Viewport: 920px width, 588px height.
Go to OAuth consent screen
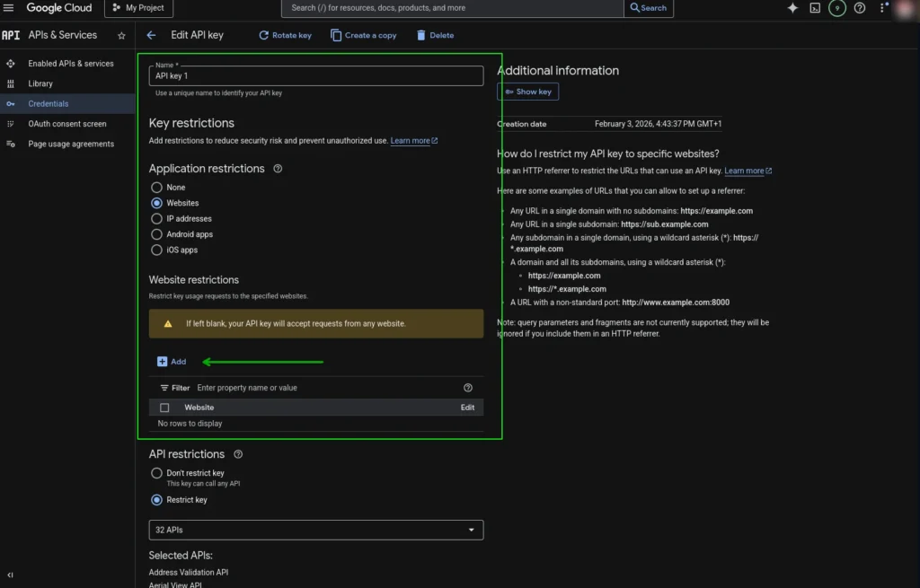point(66,124)
